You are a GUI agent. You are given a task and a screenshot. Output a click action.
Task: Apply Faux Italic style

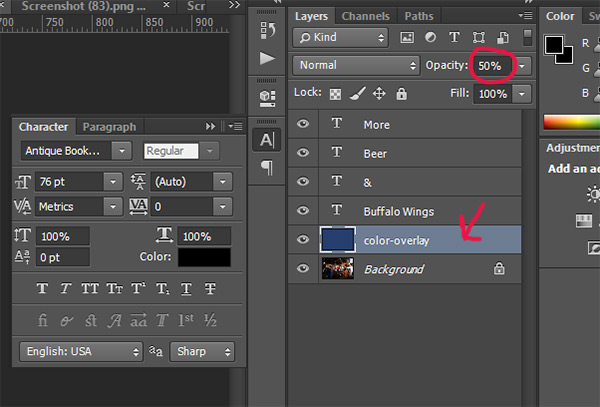(66, 288)
